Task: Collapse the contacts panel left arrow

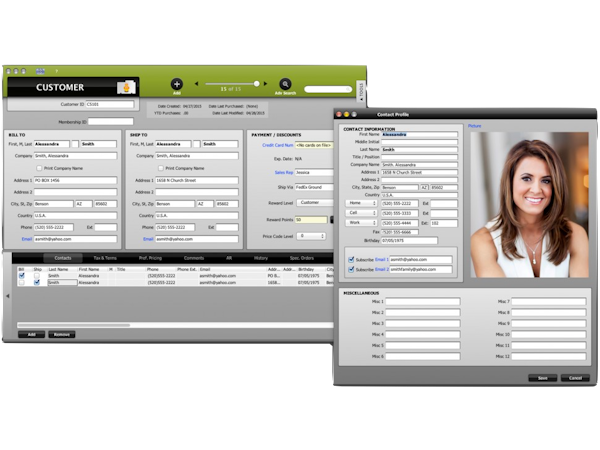Action: tap(8, 296)
